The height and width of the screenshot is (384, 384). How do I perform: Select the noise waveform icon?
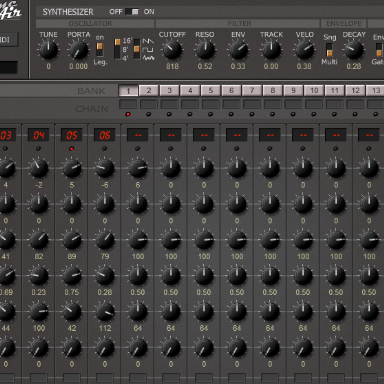pos(148,58)
